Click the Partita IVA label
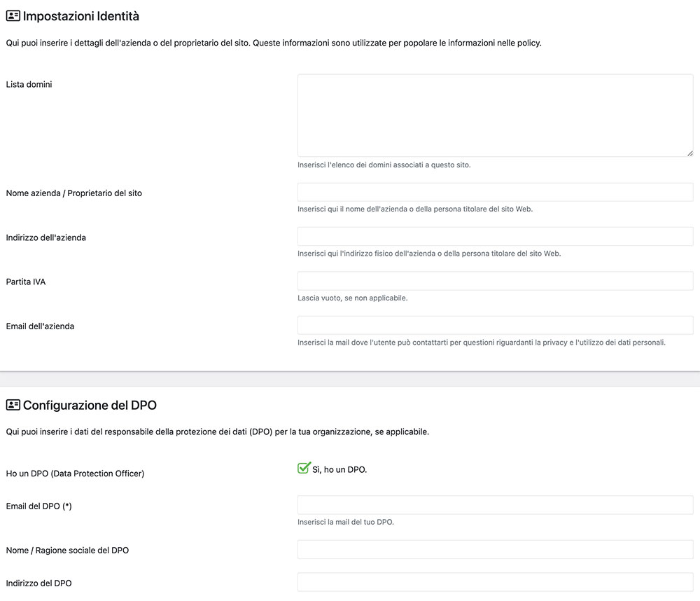The height and width of the screenshot is (601, 700). [26, 282]
